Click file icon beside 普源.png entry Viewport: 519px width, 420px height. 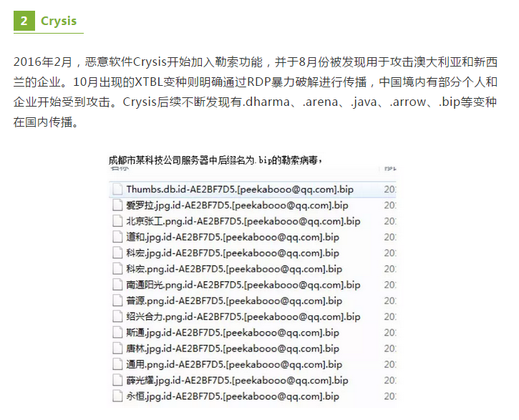click(117, 301)
